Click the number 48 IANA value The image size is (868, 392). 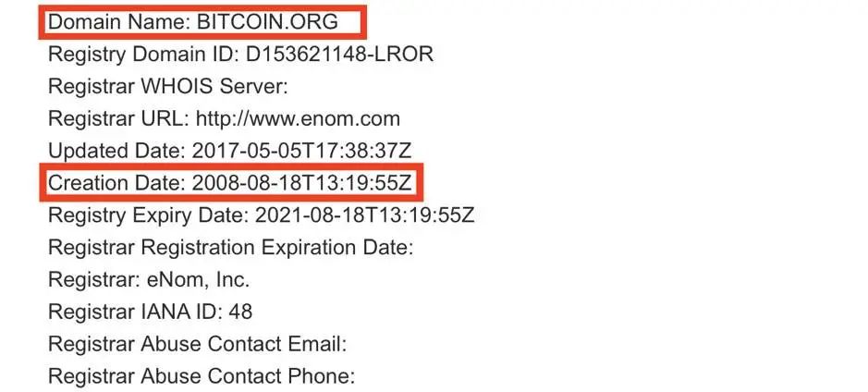(x=240, y=312)
